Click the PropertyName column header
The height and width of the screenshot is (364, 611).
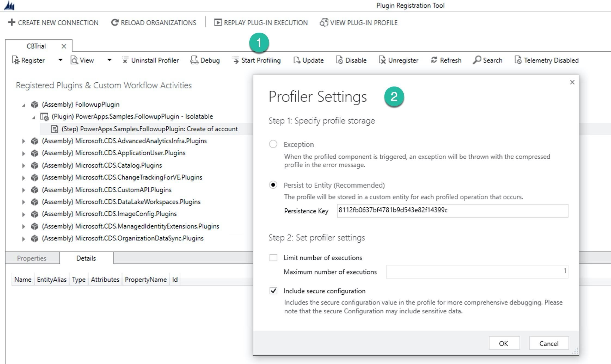point(146,279)
